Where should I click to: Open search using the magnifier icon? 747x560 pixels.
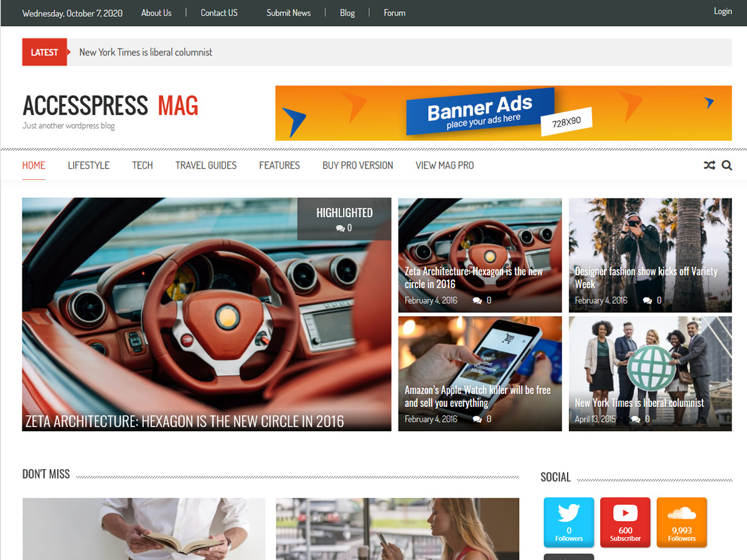tap(726, 166)
